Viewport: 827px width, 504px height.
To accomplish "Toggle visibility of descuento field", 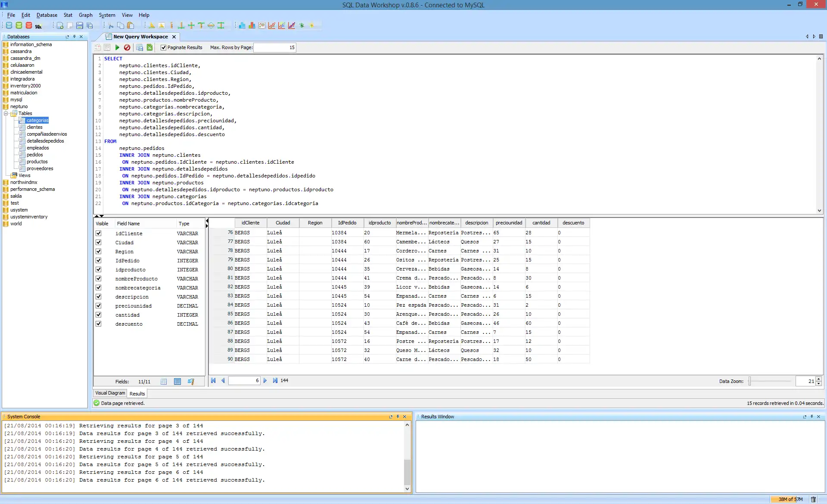I will point(98,323).
